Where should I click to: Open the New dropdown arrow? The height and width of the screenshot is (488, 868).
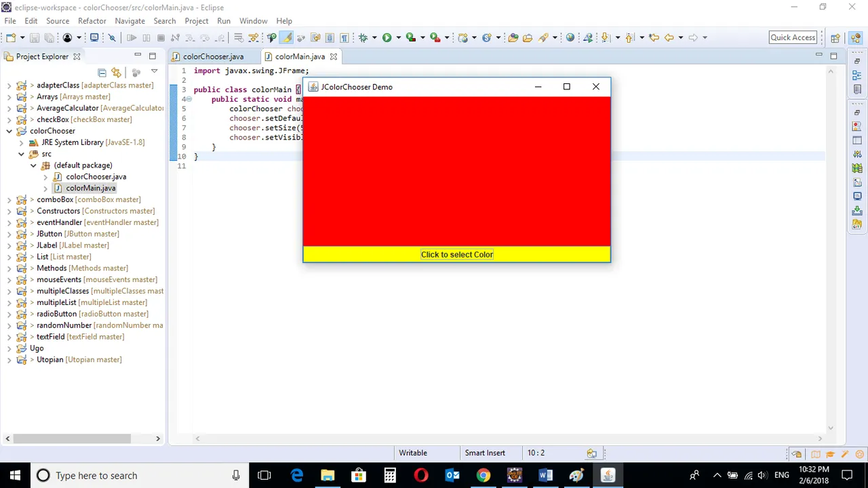(22, 38)
